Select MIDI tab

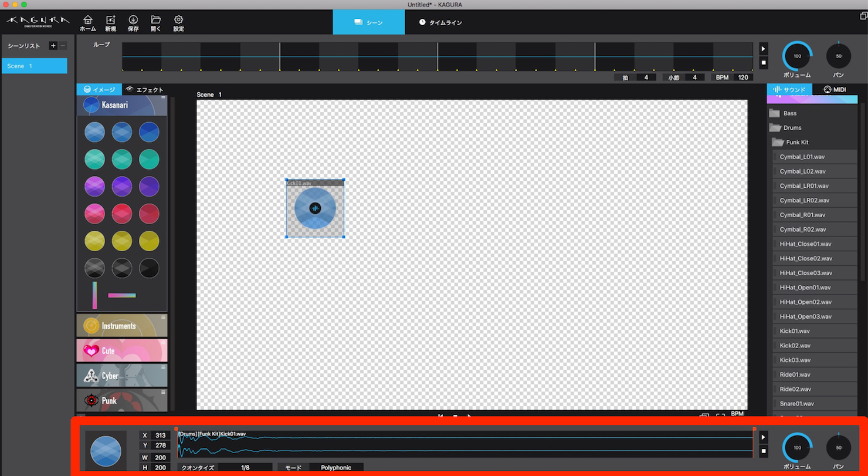[x=835, y=89]
